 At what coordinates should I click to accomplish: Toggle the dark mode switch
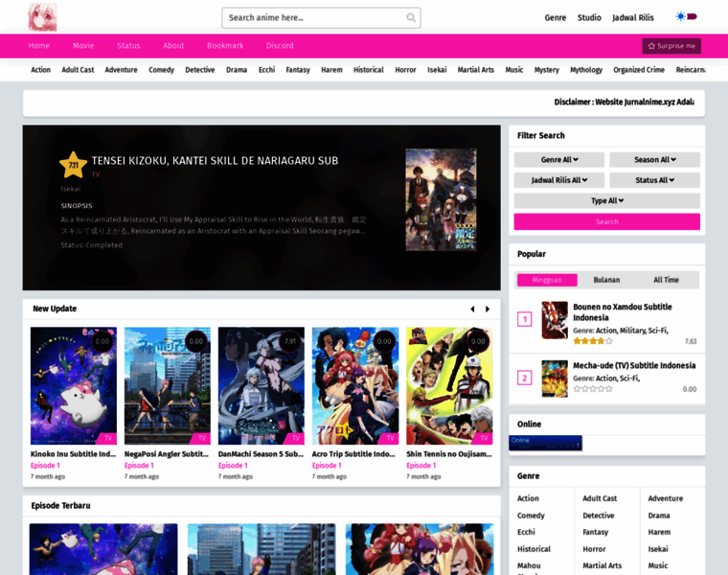[x=686, y=16]
